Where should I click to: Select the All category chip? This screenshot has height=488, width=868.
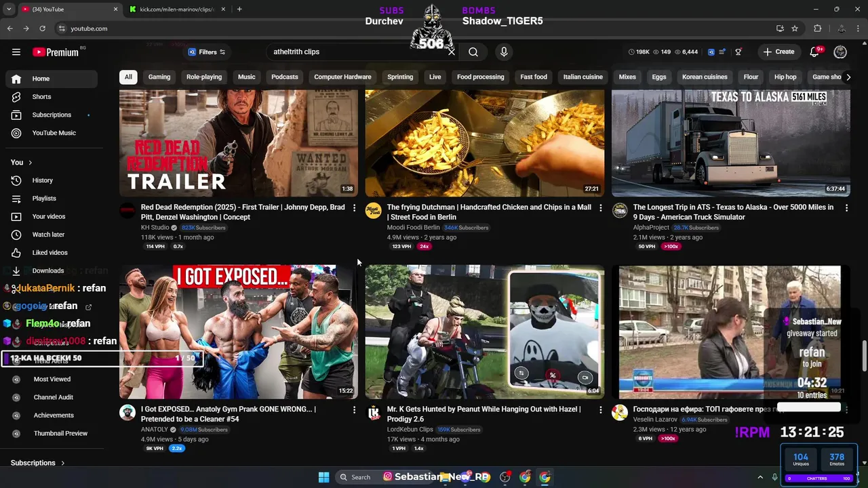[128, 77]
